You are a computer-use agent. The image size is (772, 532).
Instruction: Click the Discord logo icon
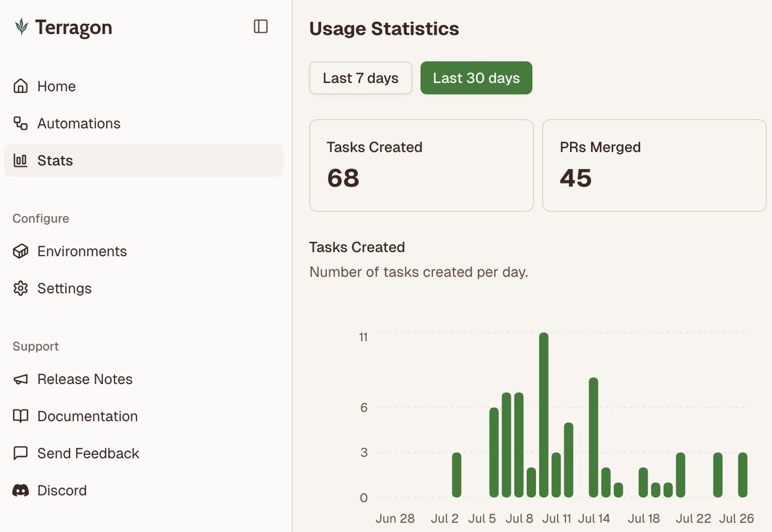(21, 491)
